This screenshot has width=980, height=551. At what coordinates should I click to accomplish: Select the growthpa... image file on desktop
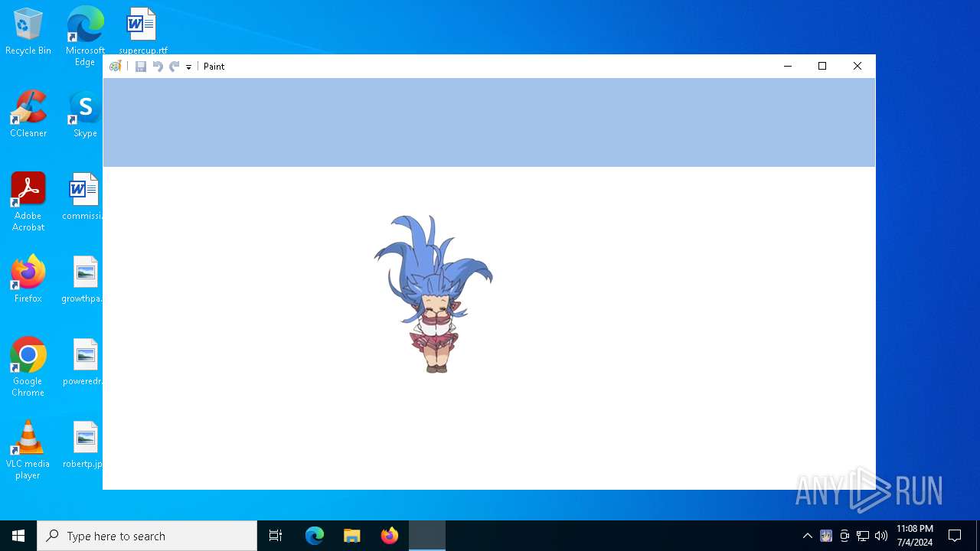tap(83, 280)
